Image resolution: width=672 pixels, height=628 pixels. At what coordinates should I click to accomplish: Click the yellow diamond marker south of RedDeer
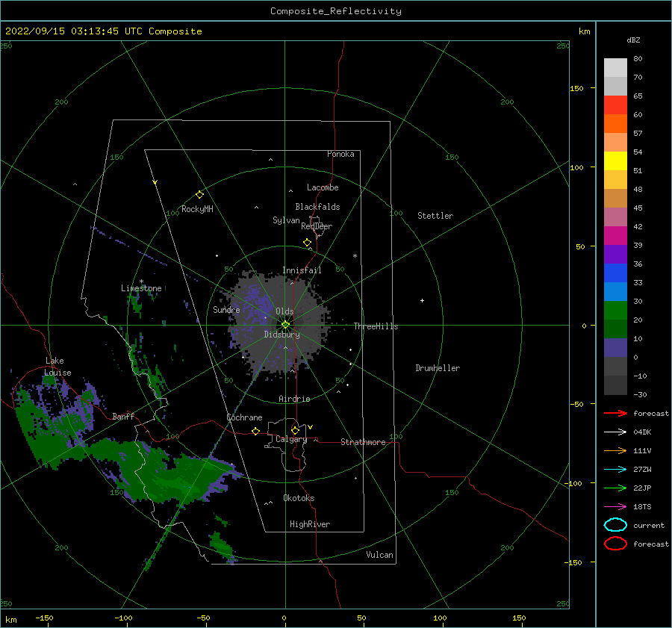(307, 243)
